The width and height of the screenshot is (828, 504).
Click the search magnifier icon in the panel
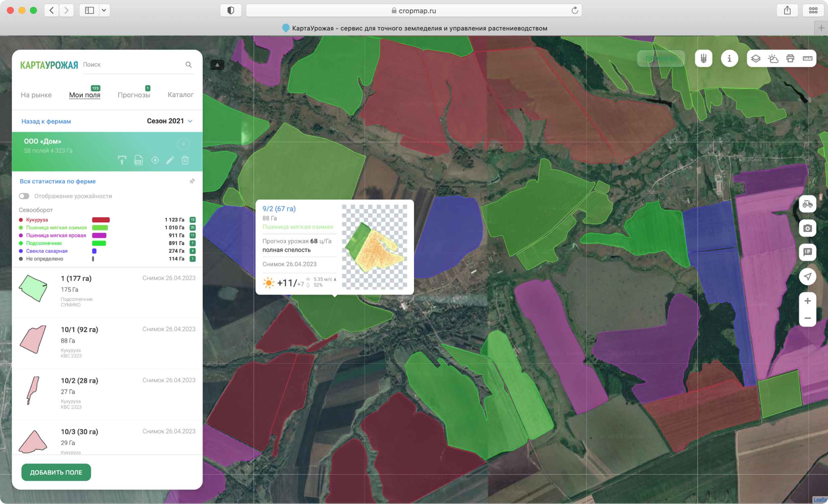click(x=188, y=64)
